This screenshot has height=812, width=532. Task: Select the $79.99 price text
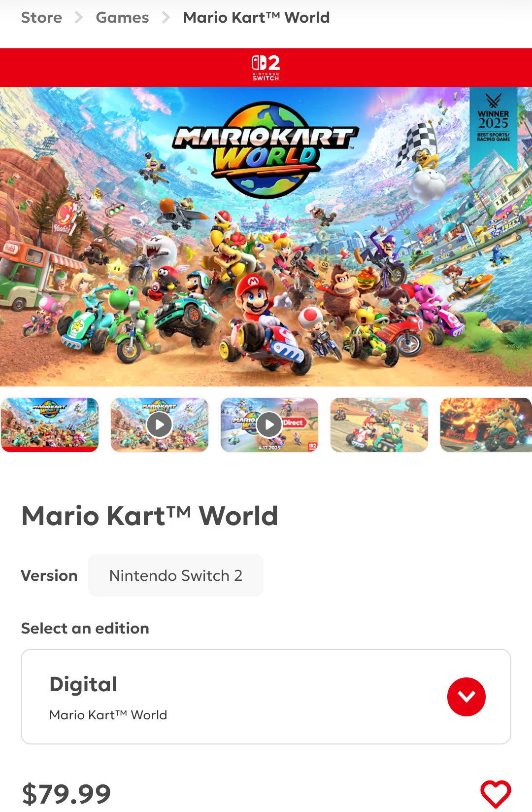click(x=66, y=794)
